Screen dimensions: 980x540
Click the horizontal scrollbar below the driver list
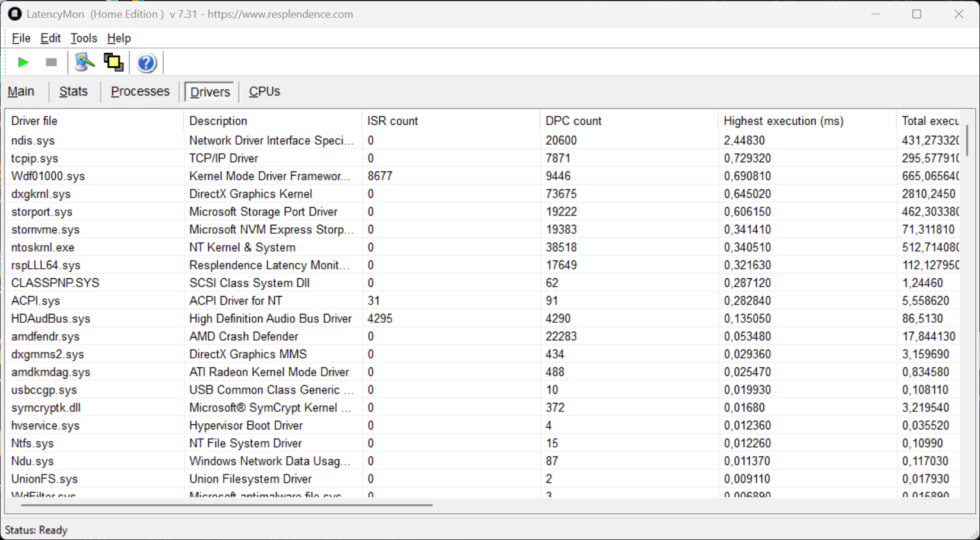[x=226, y=505]
